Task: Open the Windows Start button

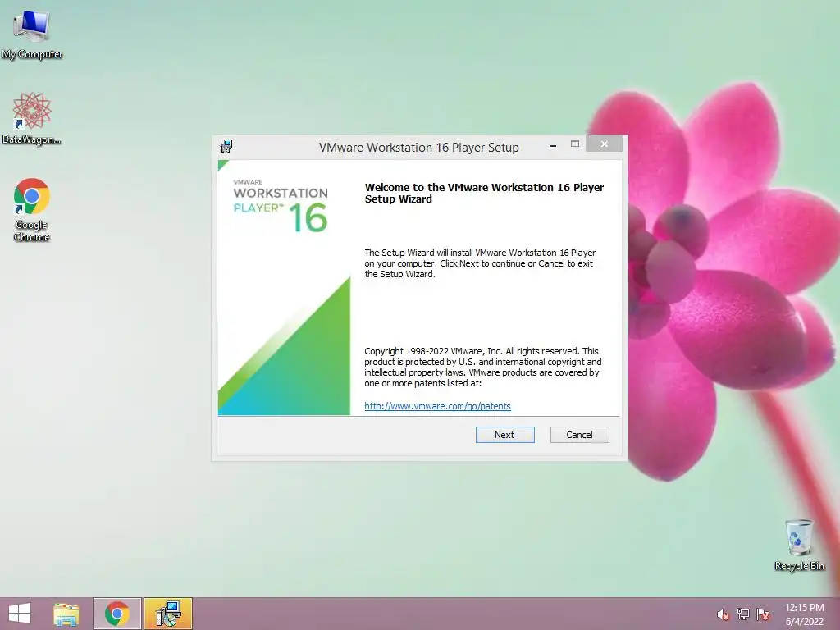Action: tap(20, 614)
